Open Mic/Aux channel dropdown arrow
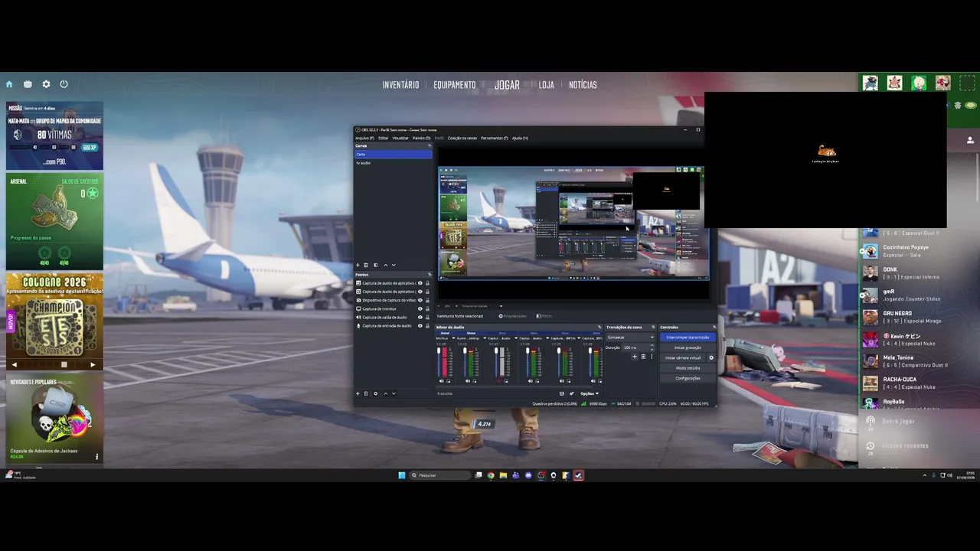980x551 pixels. (x=453, y=338)
